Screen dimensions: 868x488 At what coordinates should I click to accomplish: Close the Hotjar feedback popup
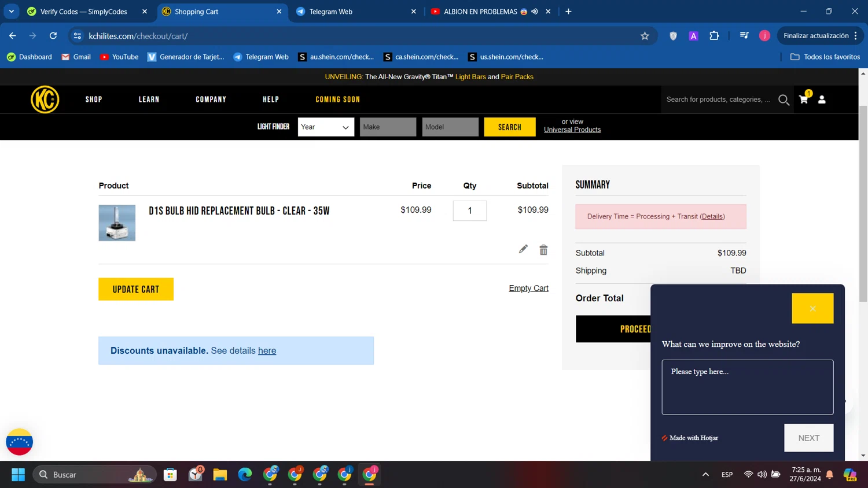[x=812, y=308]
